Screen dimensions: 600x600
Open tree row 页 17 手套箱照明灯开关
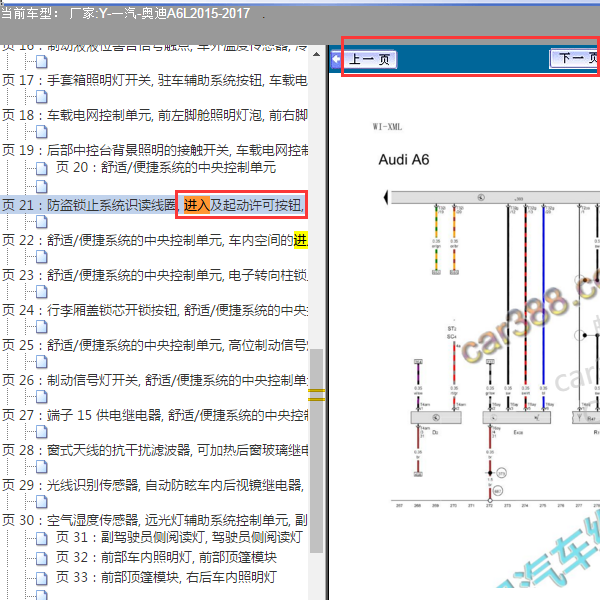[x=155, y=80]
